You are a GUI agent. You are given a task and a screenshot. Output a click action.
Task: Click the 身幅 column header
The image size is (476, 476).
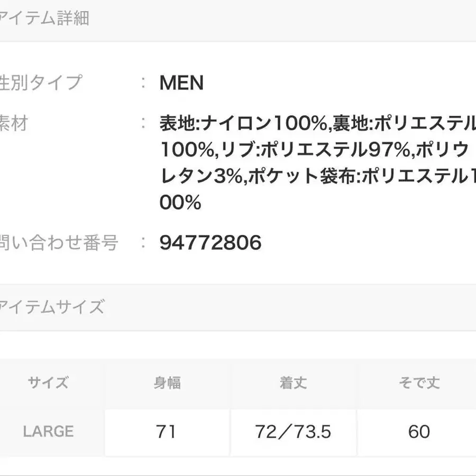[167, 383]
